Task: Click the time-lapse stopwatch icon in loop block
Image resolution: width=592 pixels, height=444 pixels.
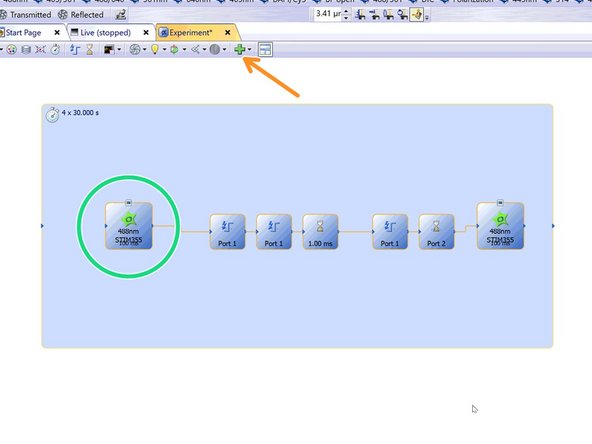Action: tap(52, 114)
